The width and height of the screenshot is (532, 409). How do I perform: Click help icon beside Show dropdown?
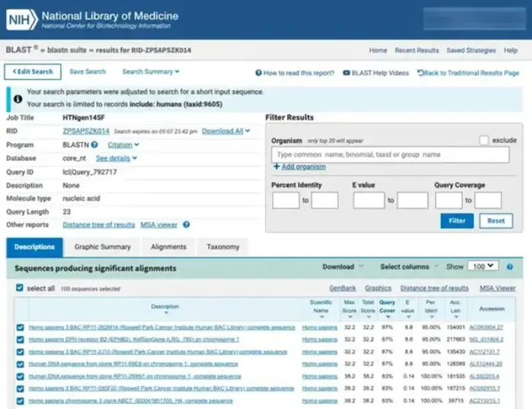pyautogui.click(x=510, y=267)
